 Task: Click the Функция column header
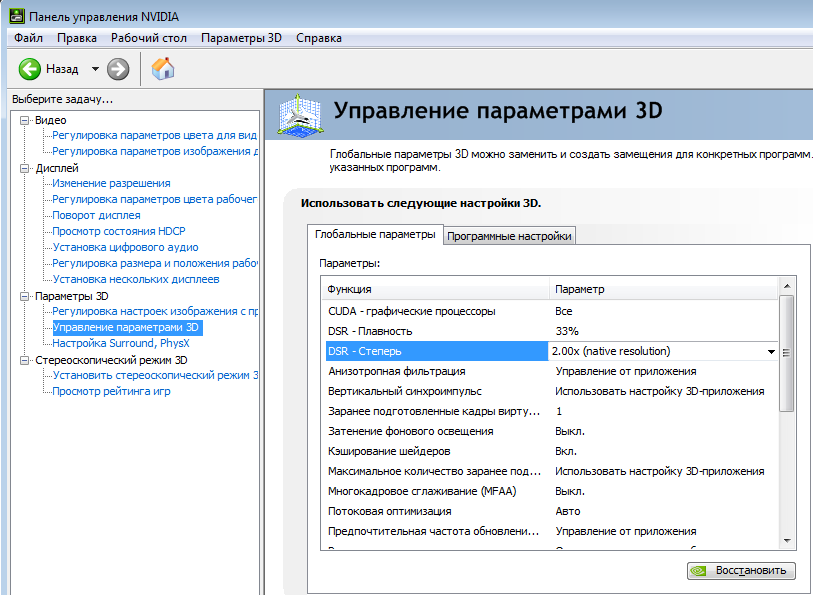tap(436, 289)
